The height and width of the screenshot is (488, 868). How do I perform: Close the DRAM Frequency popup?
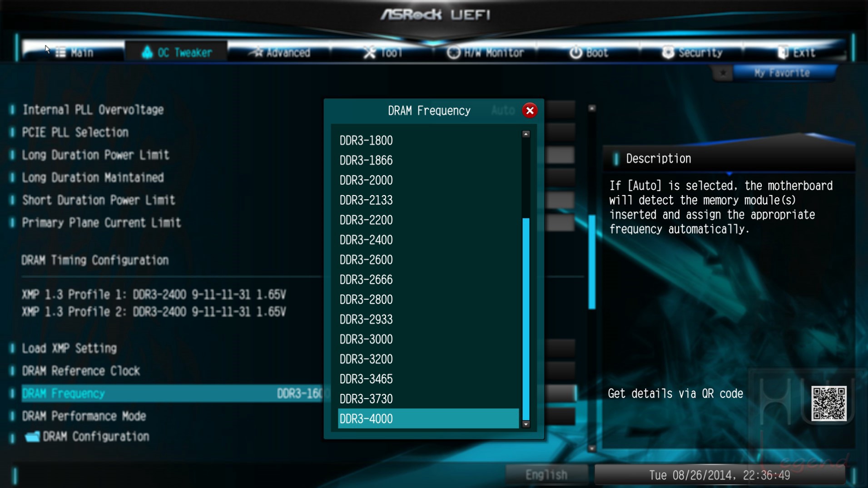coord(530,110)
